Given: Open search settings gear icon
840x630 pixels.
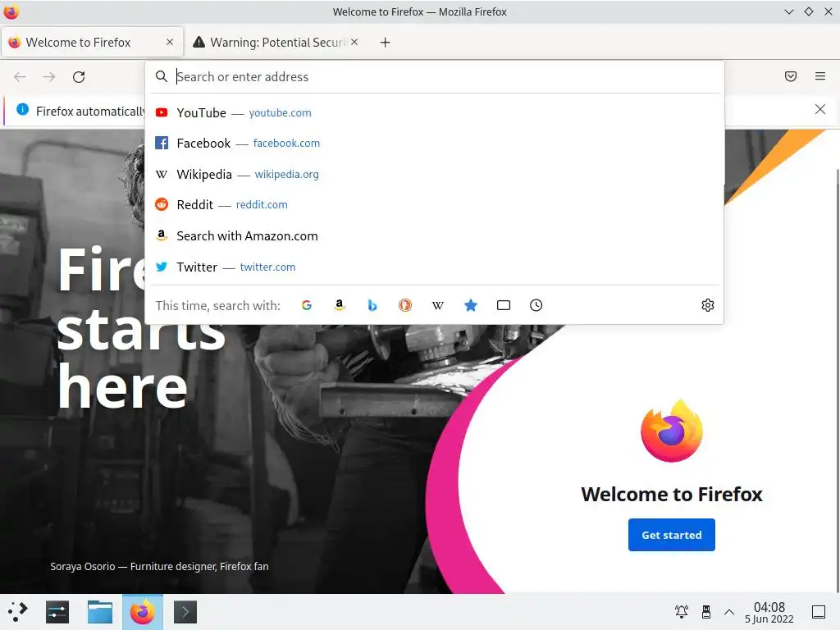Looking at the screenshot, I should (x=708, y=305).
